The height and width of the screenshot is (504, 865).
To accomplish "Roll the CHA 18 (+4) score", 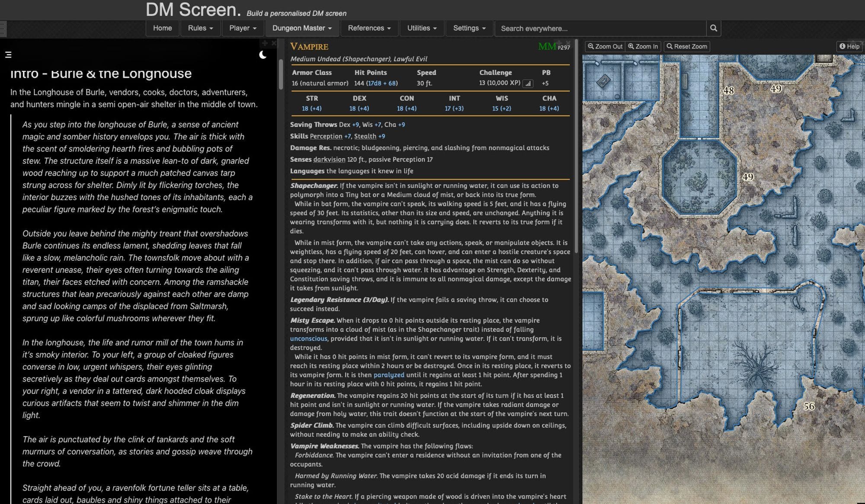I will click(549, 108).
